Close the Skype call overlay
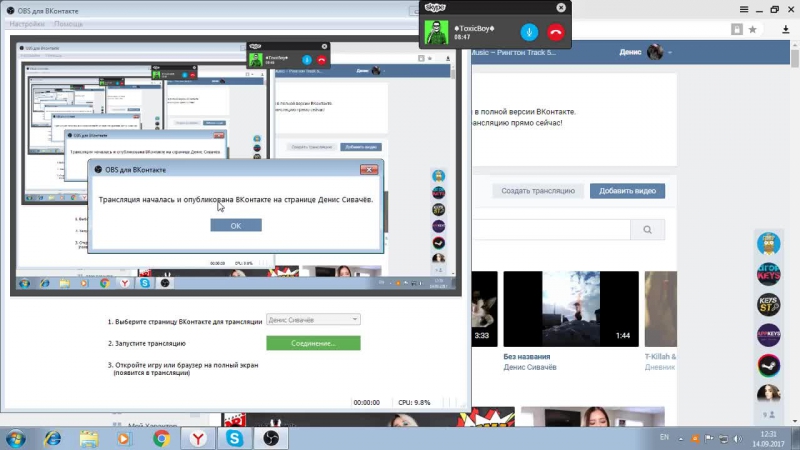Screen dimensions: 800x450 tap(561, 7)
